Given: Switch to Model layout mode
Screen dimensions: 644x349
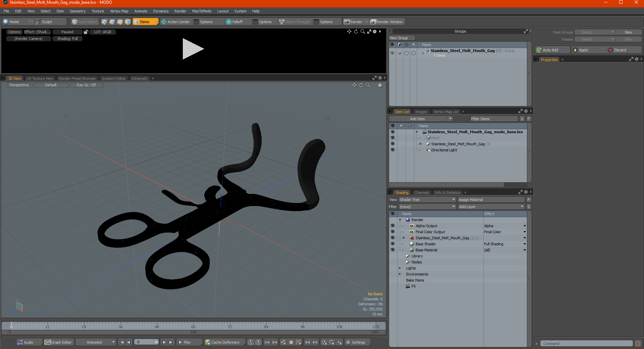Looking at the screenshot, I should (18, 22).
